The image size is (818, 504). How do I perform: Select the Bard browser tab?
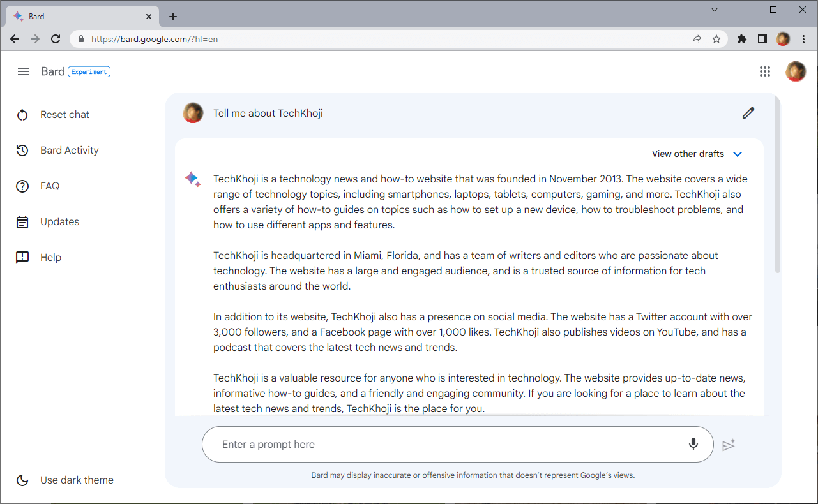click(x=83, y=17)
